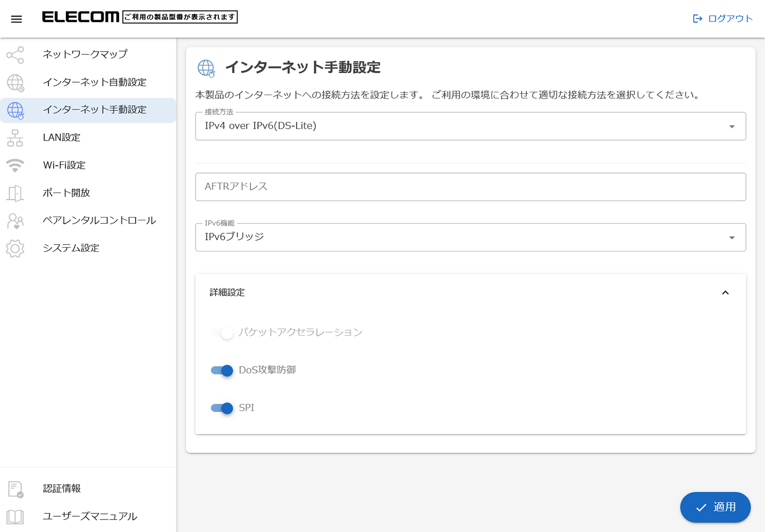Click the ログアウト logout link
Screen dimensions: 765x532
[x=723, y=19]
